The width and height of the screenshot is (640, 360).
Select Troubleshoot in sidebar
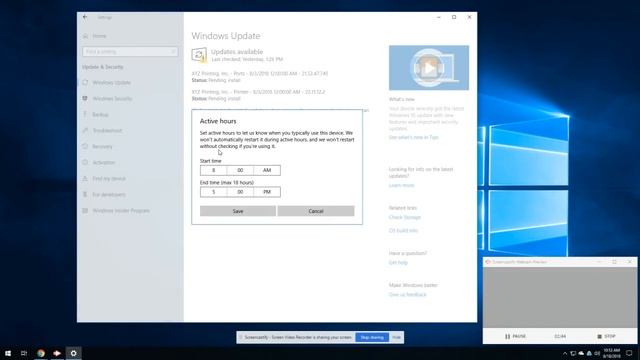click(x=107, y=131)
